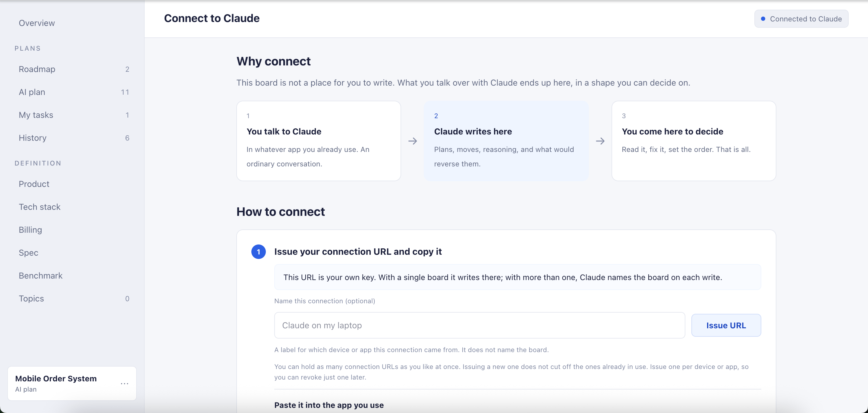
Task: Click the 'This board is not a place' description
Action: [x=463, y=83]
